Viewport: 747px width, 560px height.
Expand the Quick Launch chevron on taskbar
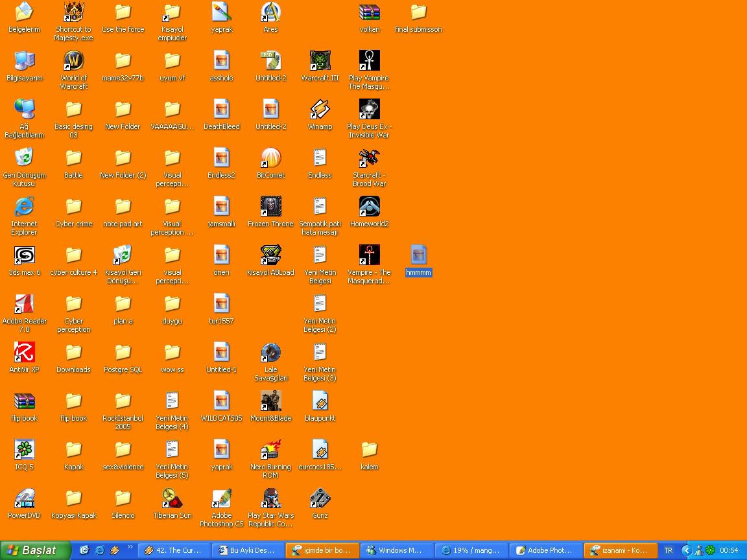130,547
